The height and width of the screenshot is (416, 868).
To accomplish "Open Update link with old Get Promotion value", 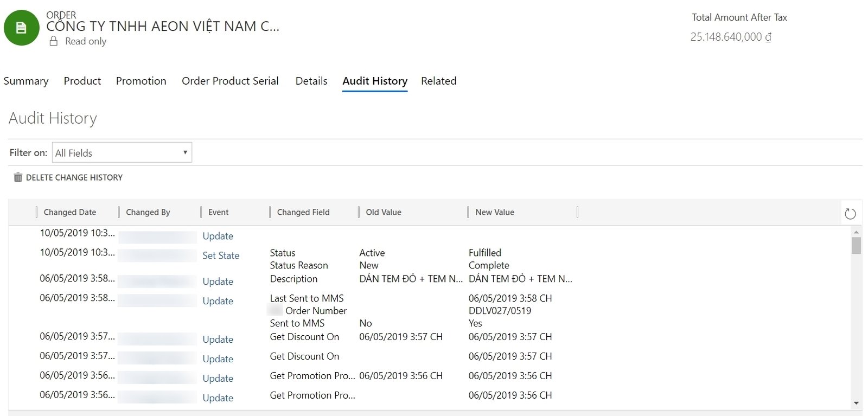I will 218,379.
